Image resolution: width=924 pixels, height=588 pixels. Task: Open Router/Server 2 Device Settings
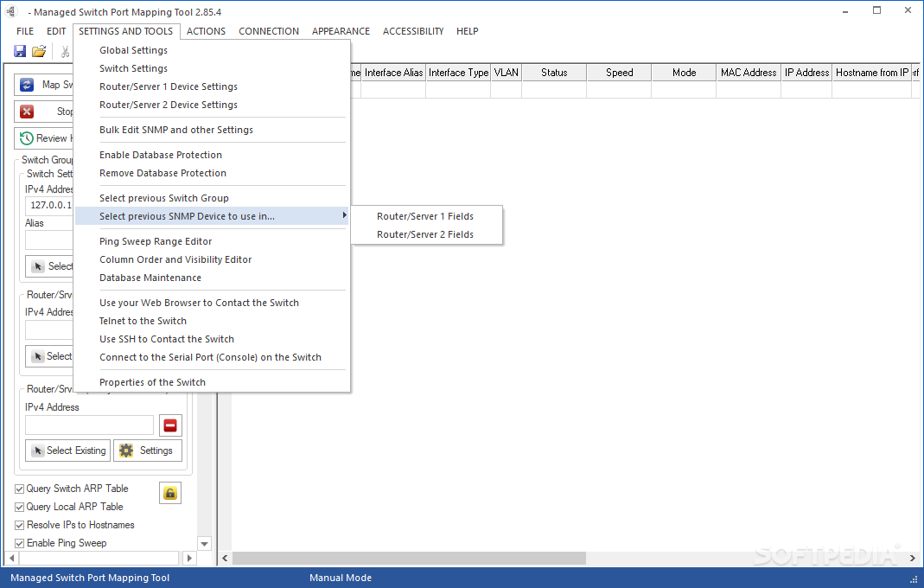[212, 105]
